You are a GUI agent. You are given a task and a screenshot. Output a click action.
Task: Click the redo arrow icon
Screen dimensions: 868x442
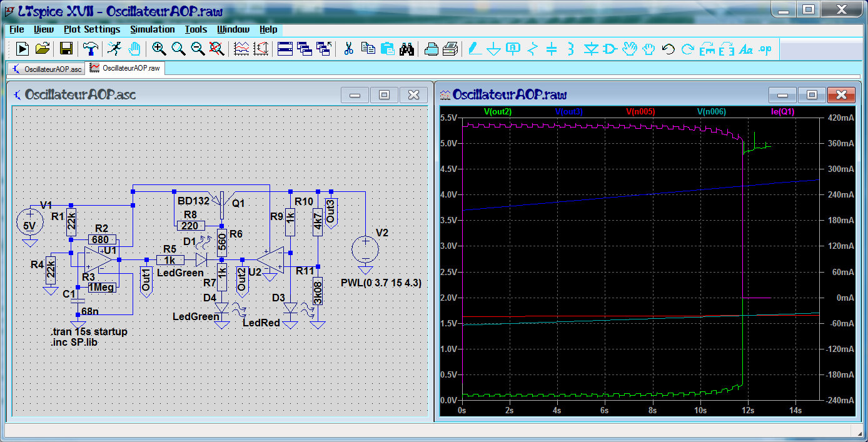[x=688, y=48]
